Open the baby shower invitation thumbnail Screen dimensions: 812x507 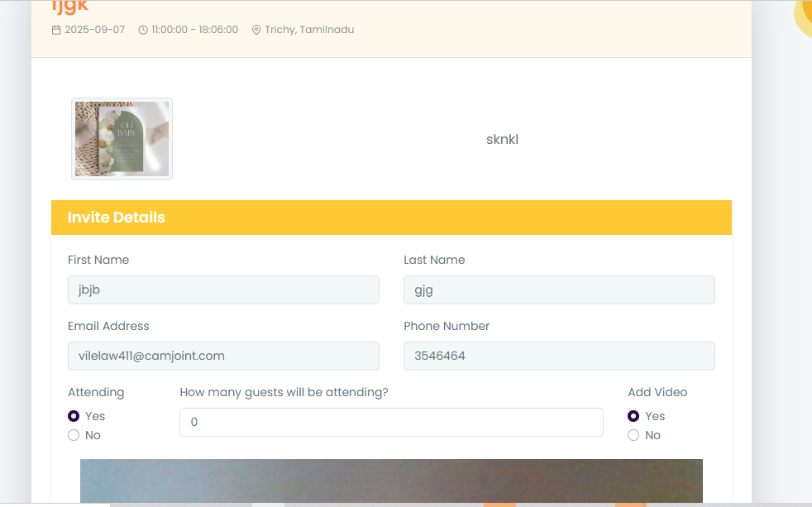(122, 139)
